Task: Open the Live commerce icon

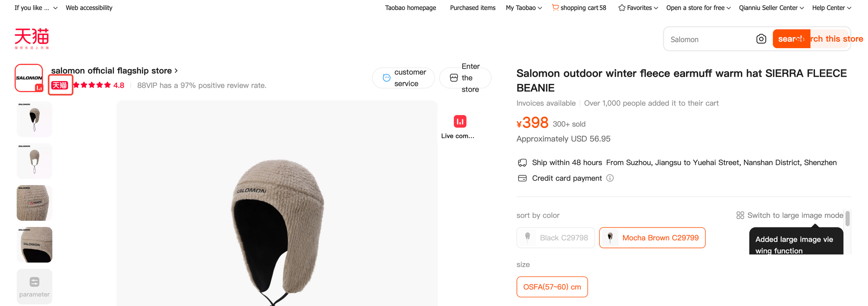Action: (x=460, y=122)
